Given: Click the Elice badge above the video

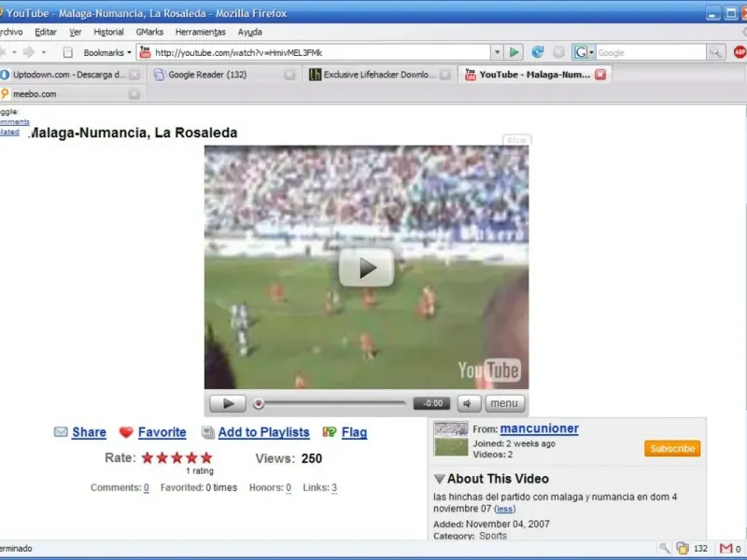Looking at the screenshot, I should 517,140.
